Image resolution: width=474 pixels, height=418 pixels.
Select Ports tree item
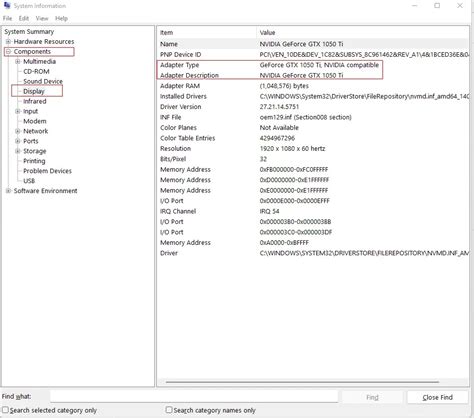pos(31,141)
